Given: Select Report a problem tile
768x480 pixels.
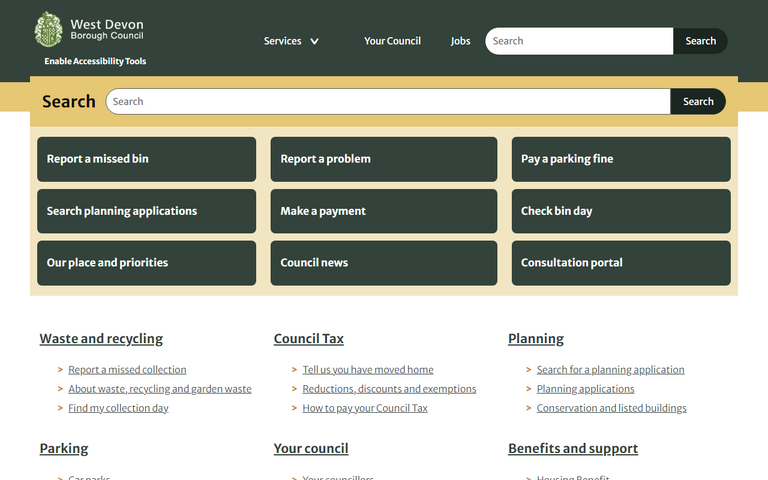Looking at the screenshot, I should (x=383, y=159).
